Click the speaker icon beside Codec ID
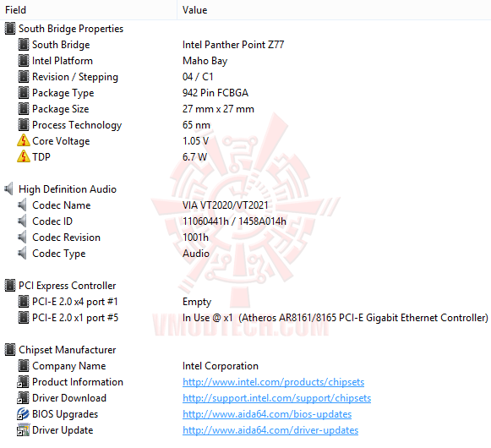Screen dimensions: 491x448 click(22, 221)
